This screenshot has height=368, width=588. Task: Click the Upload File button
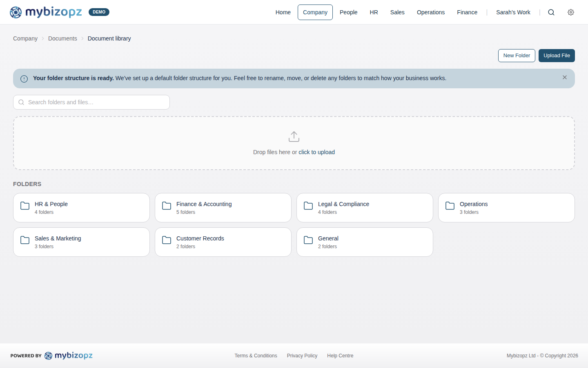coord(557,55)
